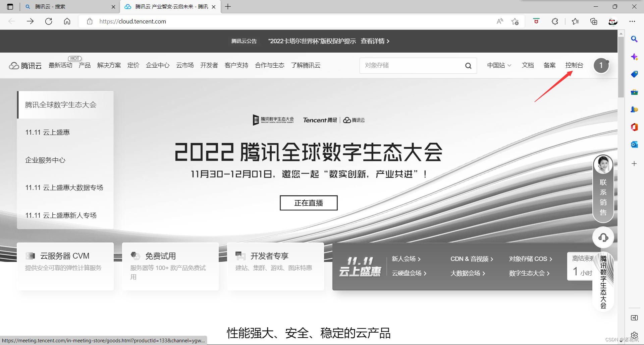Select 腾讯全球数字生态大会 in banner list
The width and height of the screenshot is (644, 345).
click(x=65, y=105)
